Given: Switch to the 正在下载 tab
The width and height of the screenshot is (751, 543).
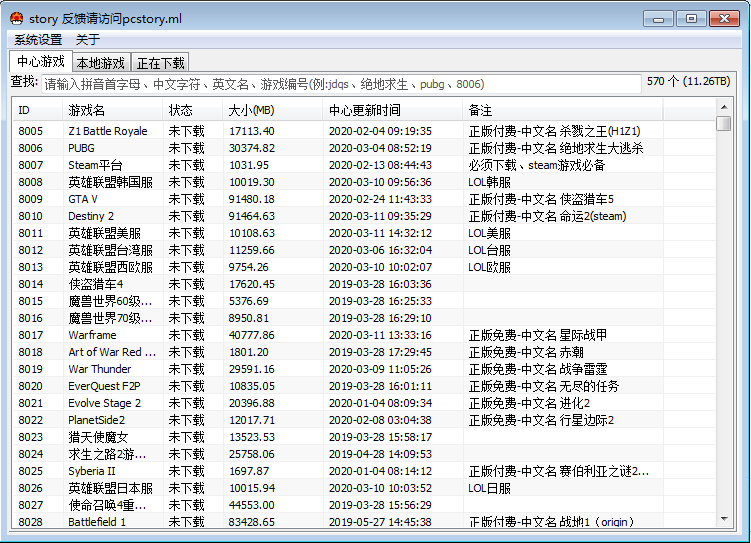Looking at the screenshot, I should 160,63.
